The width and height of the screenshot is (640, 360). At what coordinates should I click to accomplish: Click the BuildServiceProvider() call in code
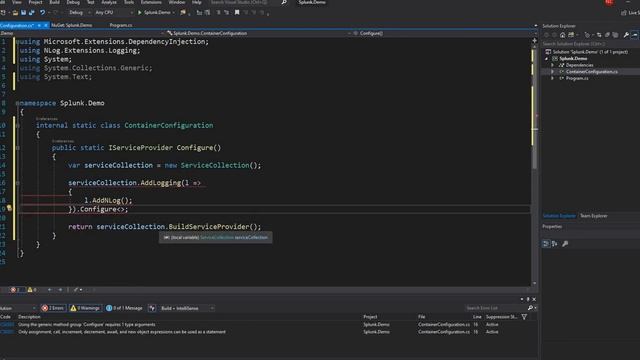click(214, 227)
